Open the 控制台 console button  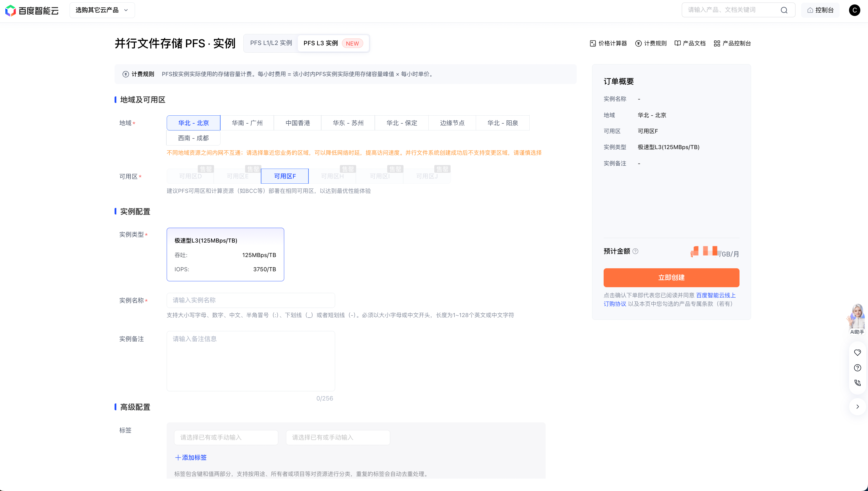[820, 10]
